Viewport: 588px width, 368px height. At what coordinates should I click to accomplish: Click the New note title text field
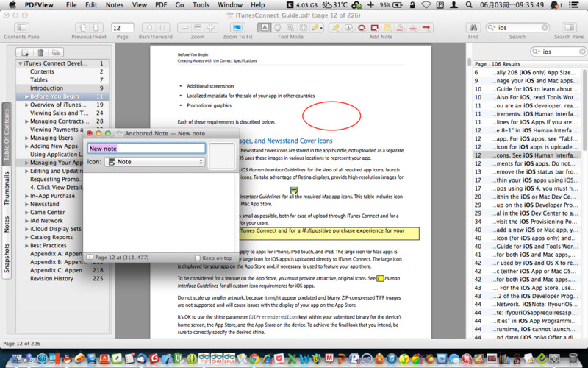(146, 149)
